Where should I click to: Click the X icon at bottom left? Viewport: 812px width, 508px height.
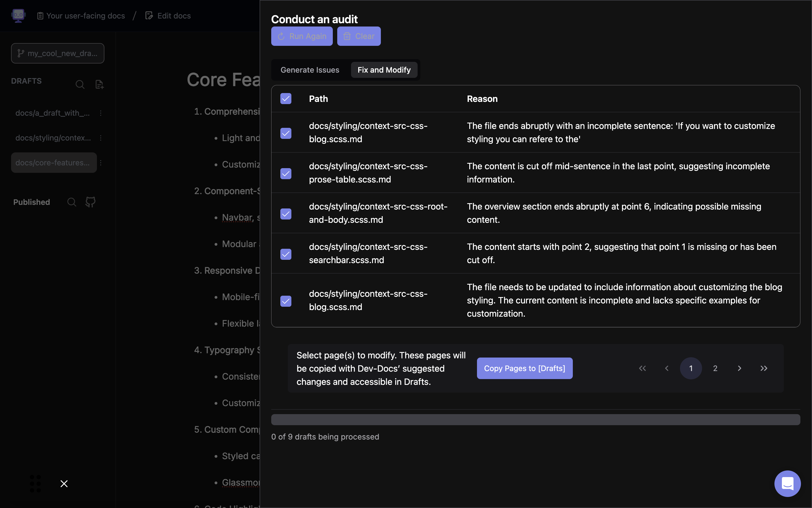tap(64, 483)
